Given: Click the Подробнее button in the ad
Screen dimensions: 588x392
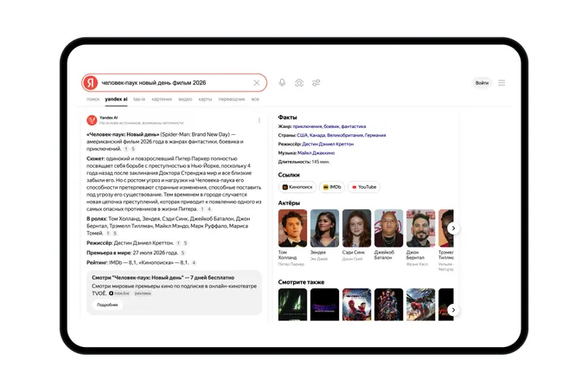Looking at the screenshot, I should (x=107, y=305).
